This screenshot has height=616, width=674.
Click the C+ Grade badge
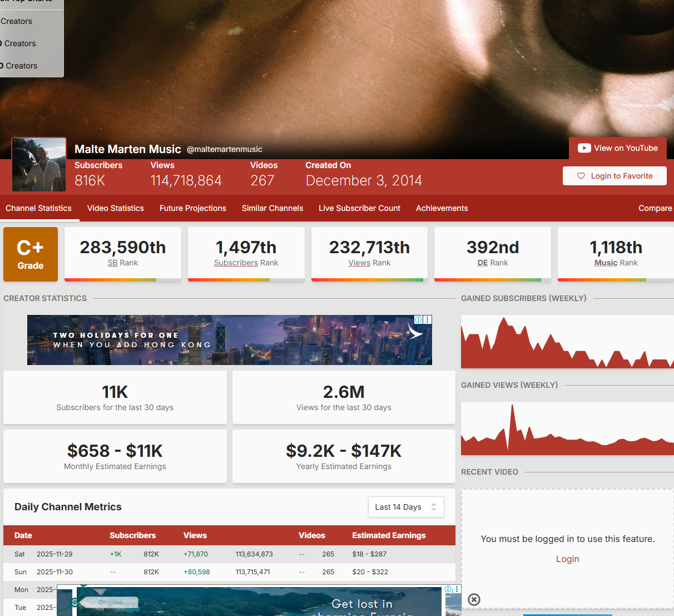(x=31, y=254)
